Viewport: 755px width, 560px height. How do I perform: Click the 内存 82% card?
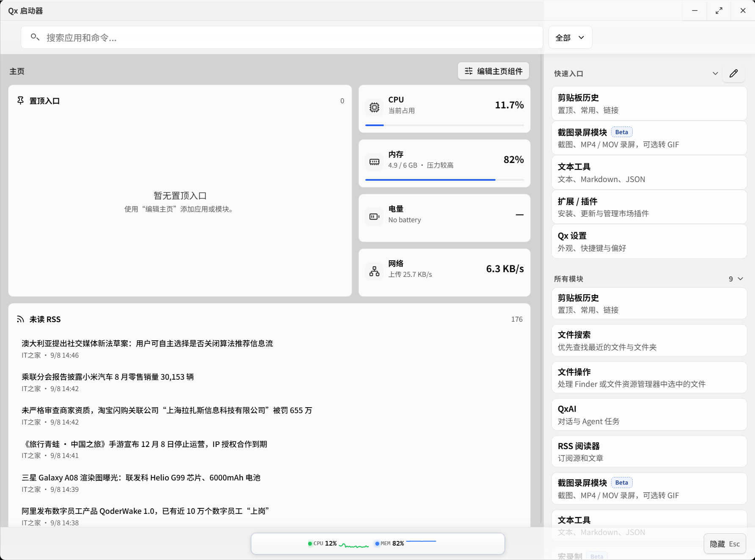pos(444,163)
